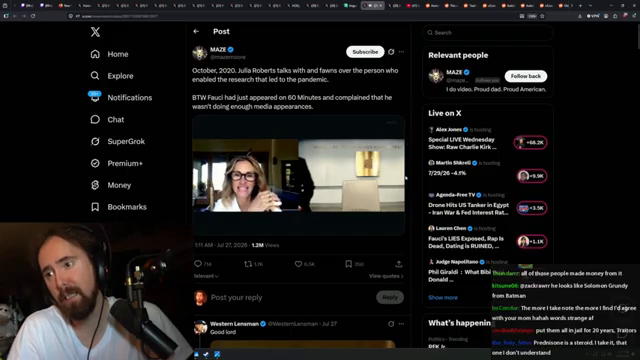
Task: Open Chat in sidebar
Action: [x=107, y=120]
